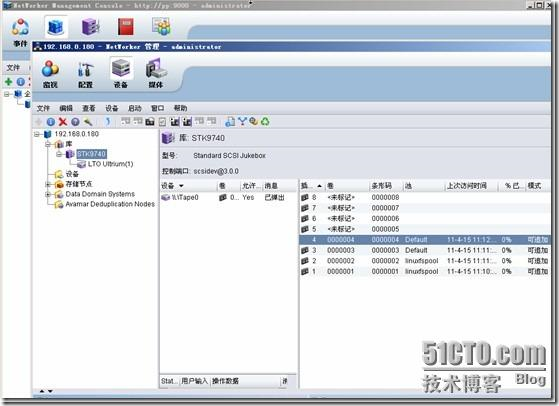
Task: Click the yellow magnifier toolbar icon
Action: pyautogui.click(x=253, y=122)
